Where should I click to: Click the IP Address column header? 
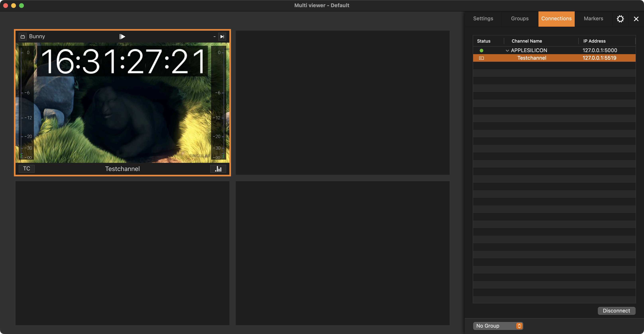594,41
